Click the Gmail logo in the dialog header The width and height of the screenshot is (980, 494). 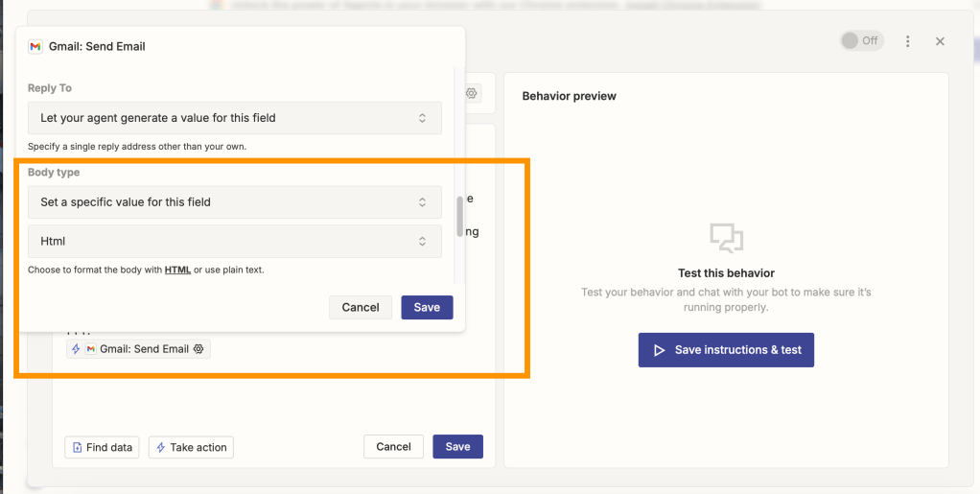pyautogui.click(x=35, y=46)
